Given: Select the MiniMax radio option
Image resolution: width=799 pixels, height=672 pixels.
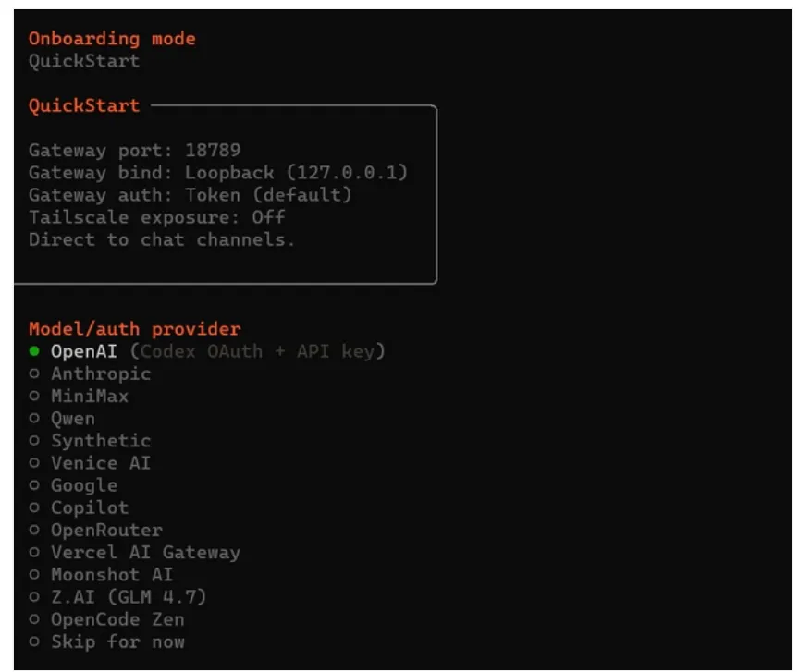Looking at the screenshot, I should pyautogui.click(x=89, y=397).
